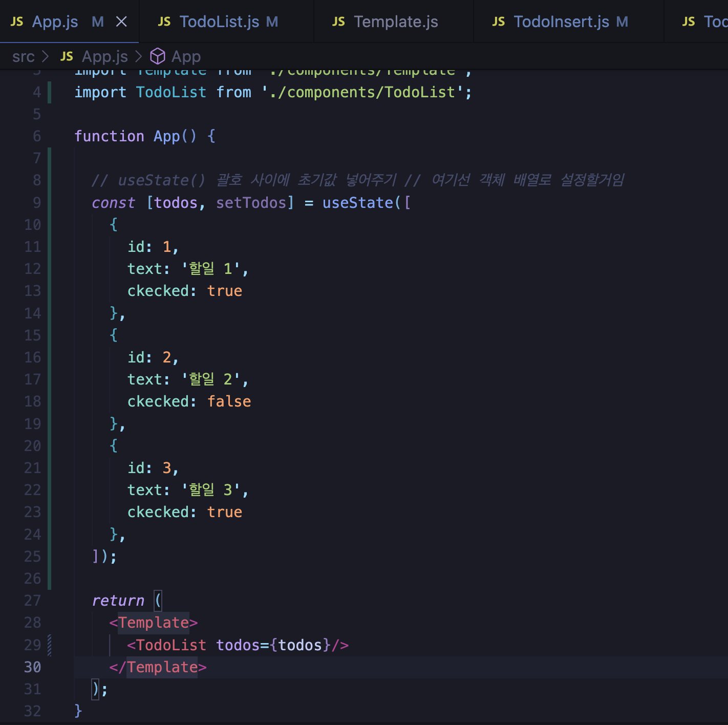Click on 'useState([' in line 9
Viewport: 728px width, 725px height.
367,203
